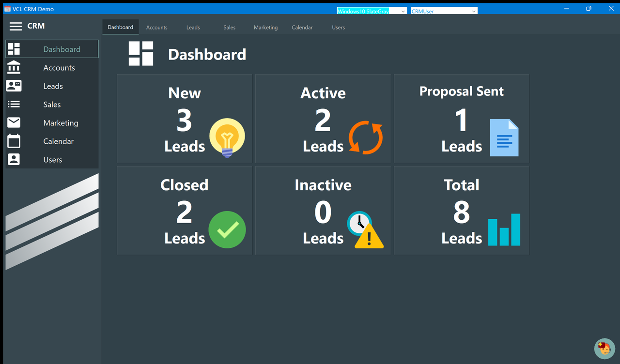Click the Users person icon in sidebar
Image resolution: width=620 pixels, height=364 pixels.
pyautogui.click(x=14, y=159)
